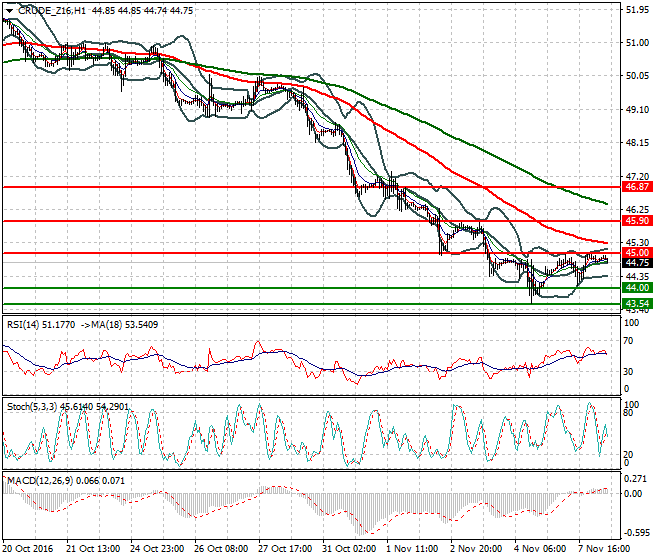Screen dimensions: 660x560
Task: Click the MACD(12,26,9) indicator label
Action: click(40, 480)
